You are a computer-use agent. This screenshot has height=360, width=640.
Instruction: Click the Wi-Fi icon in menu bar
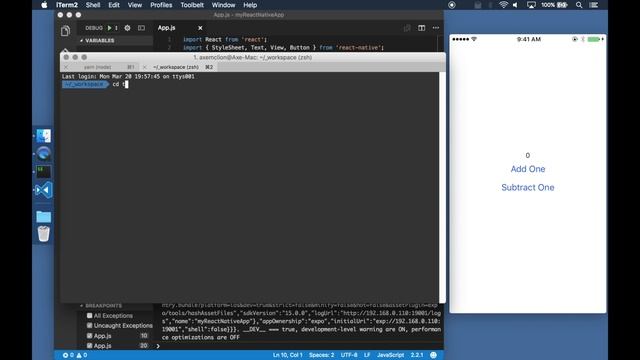[503, 5]
